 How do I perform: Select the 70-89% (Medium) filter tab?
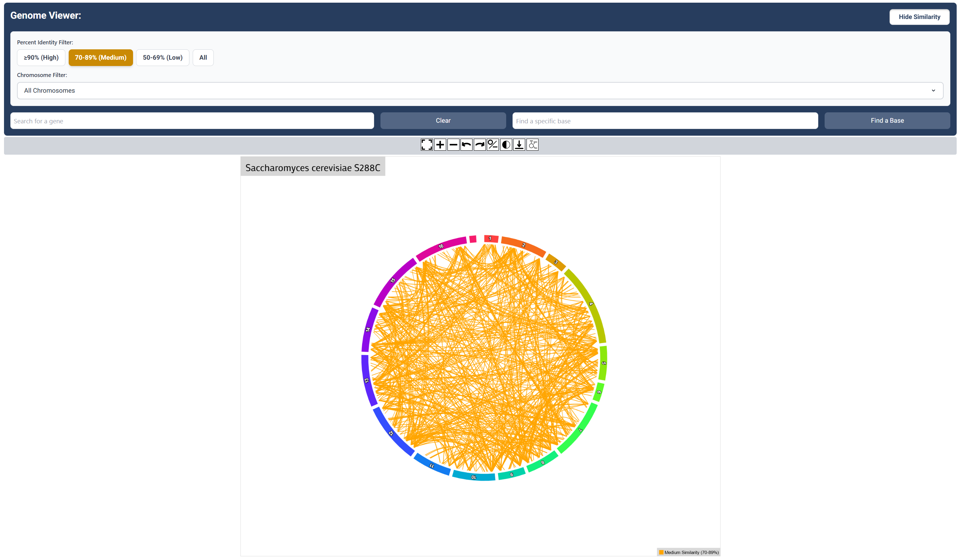[101, 57]
